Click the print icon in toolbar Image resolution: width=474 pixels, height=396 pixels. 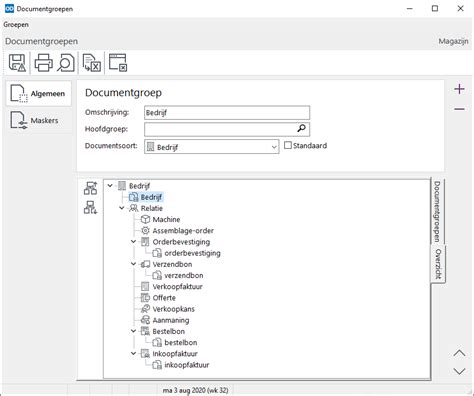(x=43, y=63)
